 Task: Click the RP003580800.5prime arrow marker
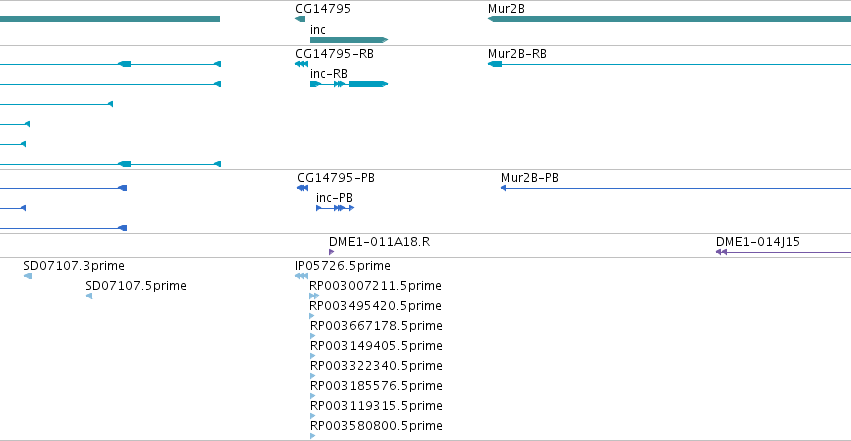click(x=313, y=436)
